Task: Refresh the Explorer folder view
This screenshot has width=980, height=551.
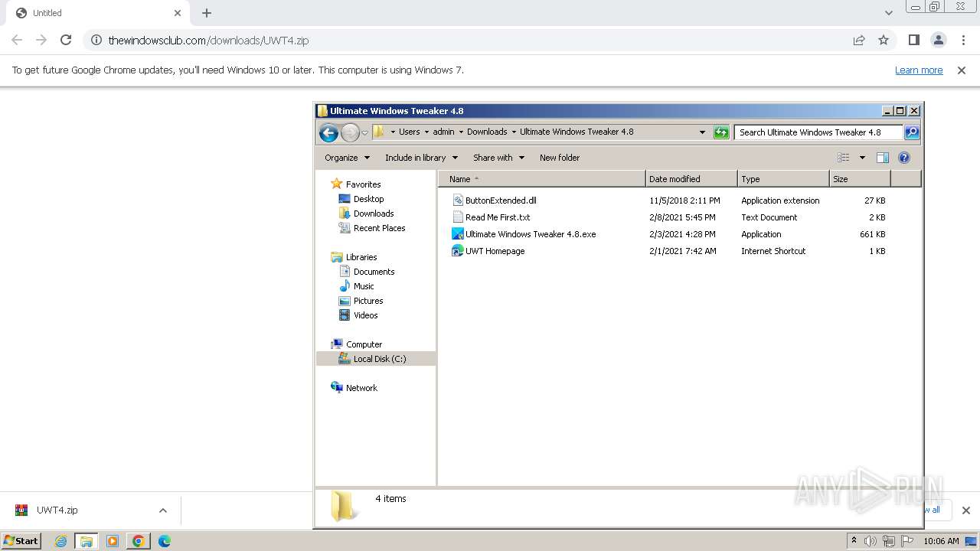Action: 721,132
